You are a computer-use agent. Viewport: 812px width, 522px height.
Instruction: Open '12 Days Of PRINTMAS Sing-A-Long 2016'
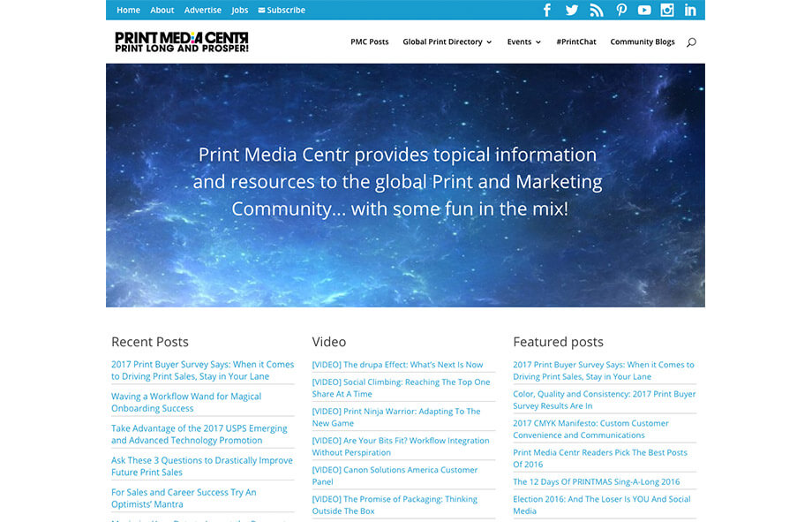tap(596, 481)
